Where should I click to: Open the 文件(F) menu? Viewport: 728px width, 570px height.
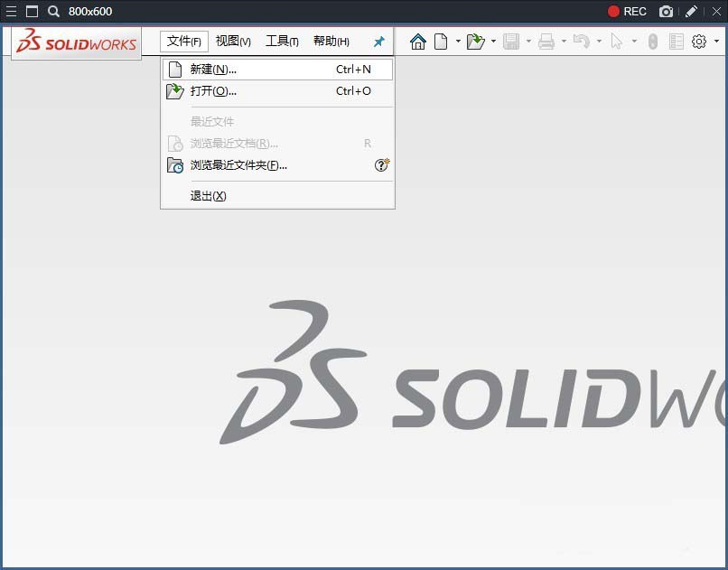(x=184, y=42)
